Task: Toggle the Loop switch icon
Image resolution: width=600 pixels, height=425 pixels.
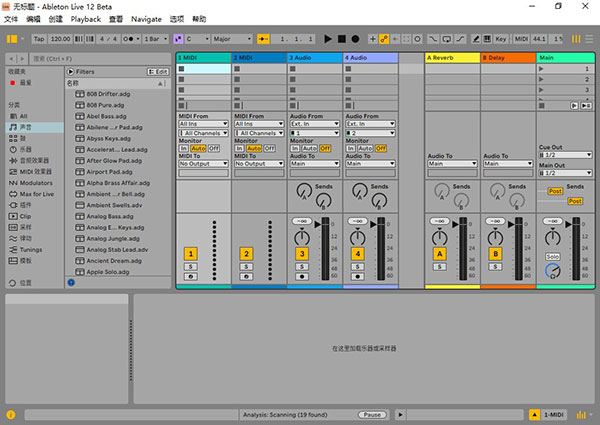Action: pyautogui.click(x=447, y=39)
